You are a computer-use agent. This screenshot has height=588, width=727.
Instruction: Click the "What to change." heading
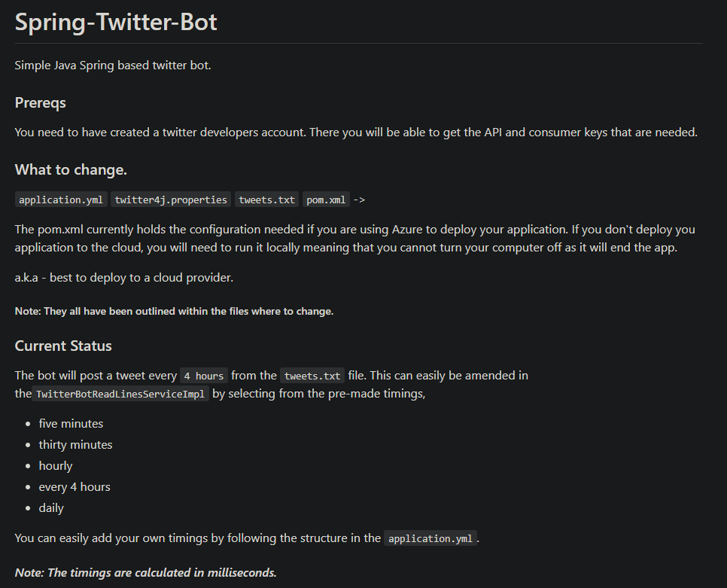71,169
